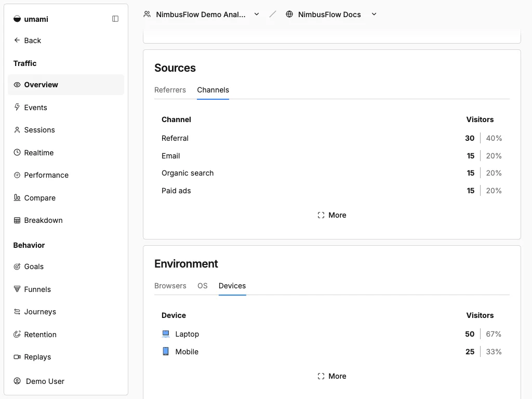Switch to the OS tab
The width and height of the screenshot is (532, 399).
[x=202, y=286]
